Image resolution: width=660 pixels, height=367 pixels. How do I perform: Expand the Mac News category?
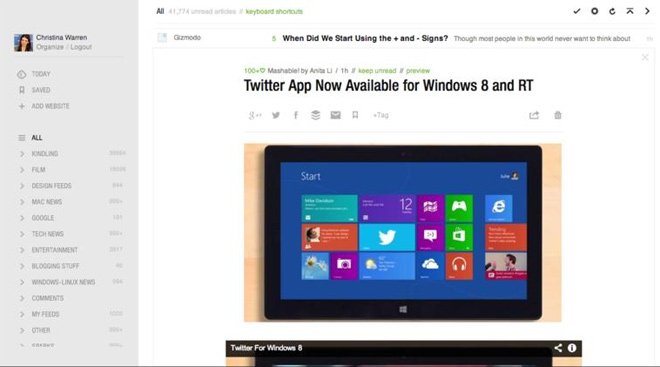tap(22, 202)
